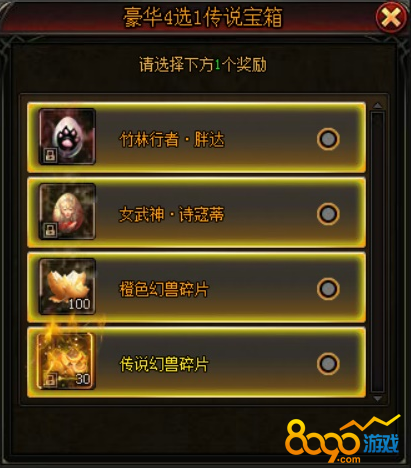Click the 8090 游戏 logo
Viewport: 411px width, 468px height.
pos(343,439)
